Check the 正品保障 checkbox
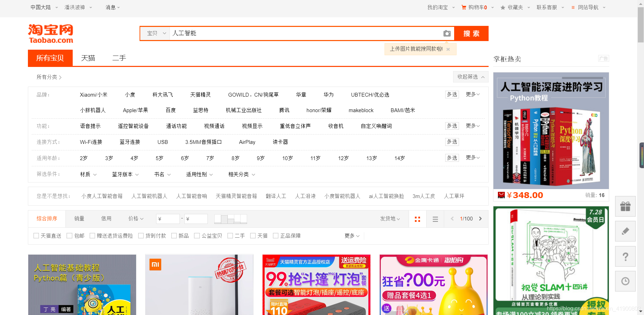The width and height of the screenshot is (644, 315). tap(276, 236)
